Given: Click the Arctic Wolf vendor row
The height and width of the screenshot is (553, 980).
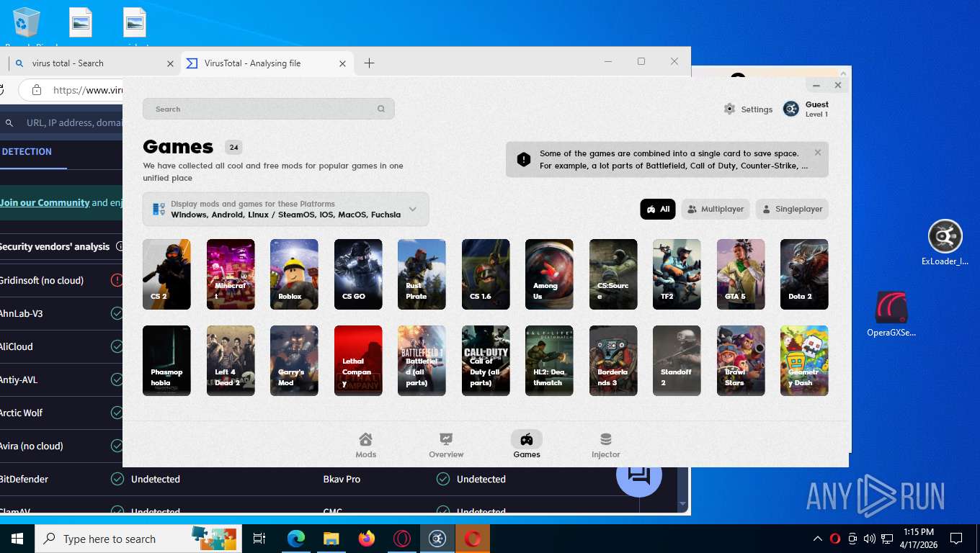Looking at the screenshot, I should 61,413.
